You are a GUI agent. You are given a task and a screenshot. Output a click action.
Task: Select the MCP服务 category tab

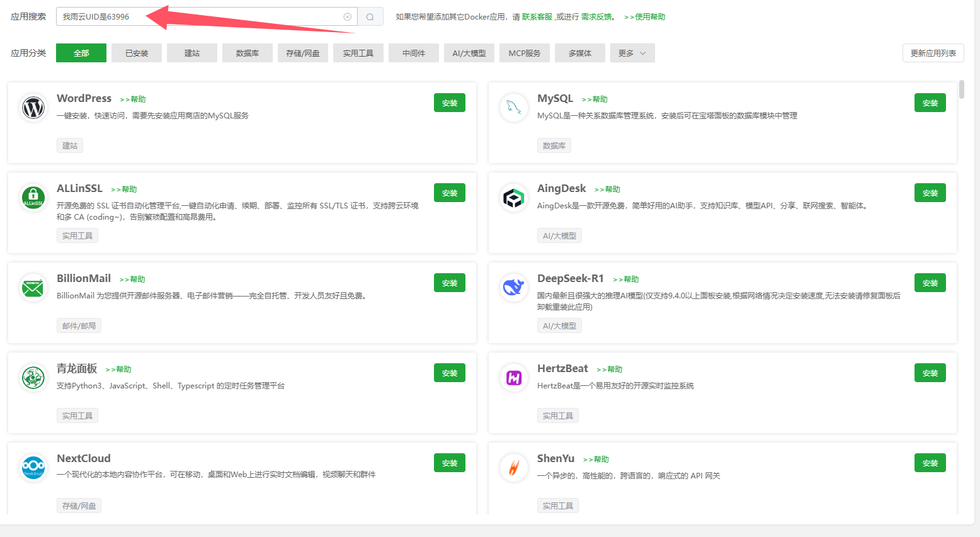click(525, 53)
